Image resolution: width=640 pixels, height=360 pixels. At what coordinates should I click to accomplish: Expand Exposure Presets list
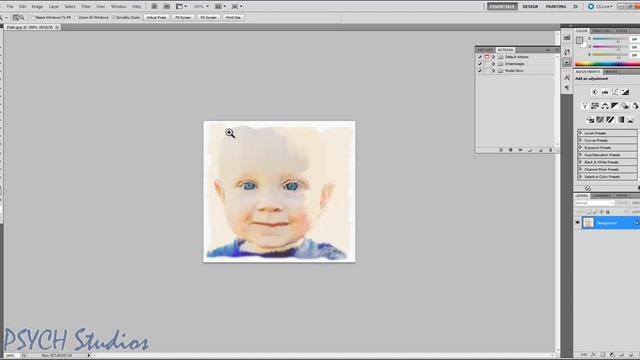pyautogui.click(x=580, y=148)
